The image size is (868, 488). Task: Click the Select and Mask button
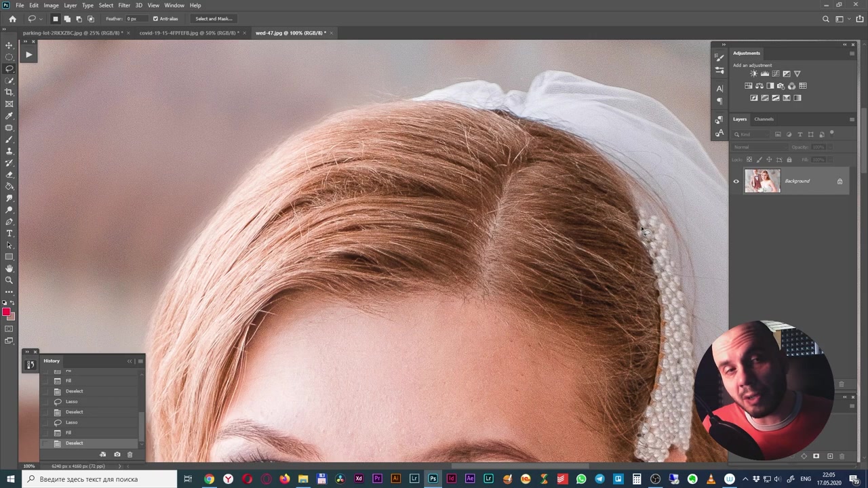[214, 19]
